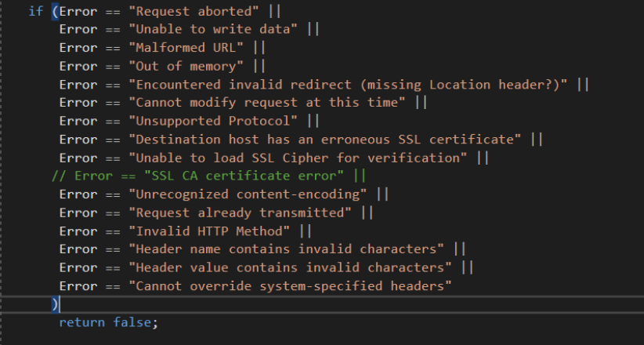Click the "Unrecognized content-encoding" string

[x=248, y=194]
